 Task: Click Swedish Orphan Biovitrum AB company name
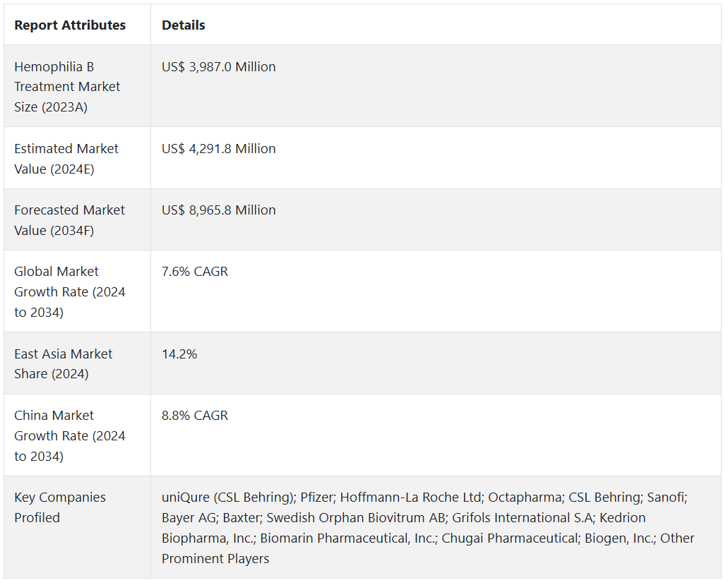click(x=356, y=518)
